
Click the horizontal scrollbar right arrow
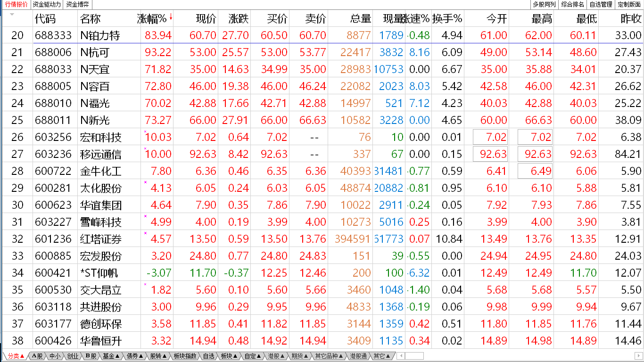tap(639, 356)
